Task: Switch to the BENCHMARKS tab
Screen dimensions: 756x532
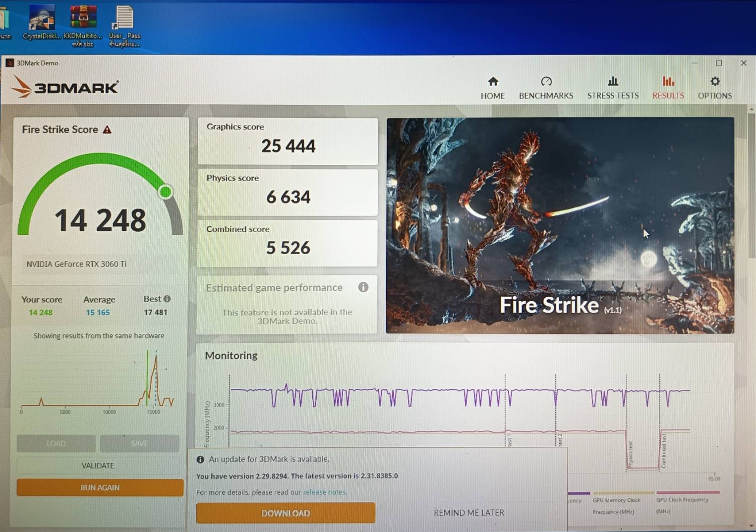Action: coord(545,95)
